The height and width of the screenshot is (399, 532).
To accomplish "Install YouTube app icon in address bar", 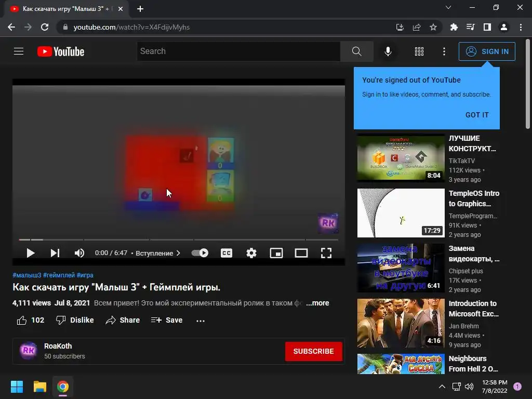I will (x=400, y=27).
